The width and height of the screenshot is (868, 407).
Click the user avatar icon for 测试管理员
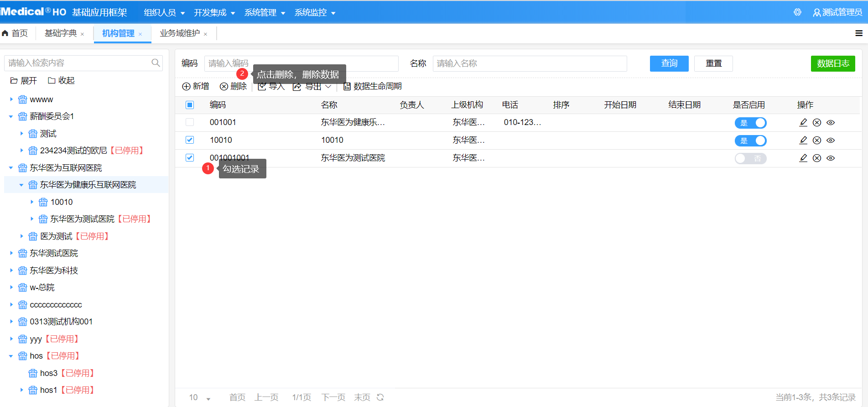pyautogui.click(x=817, y=13)
